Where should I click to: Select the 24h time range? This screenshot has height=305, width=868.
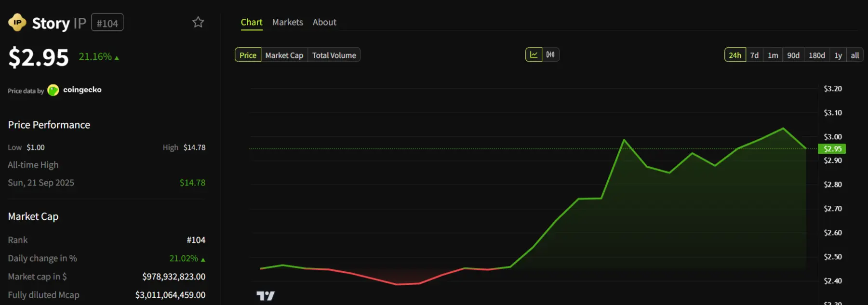pos(735,55)
